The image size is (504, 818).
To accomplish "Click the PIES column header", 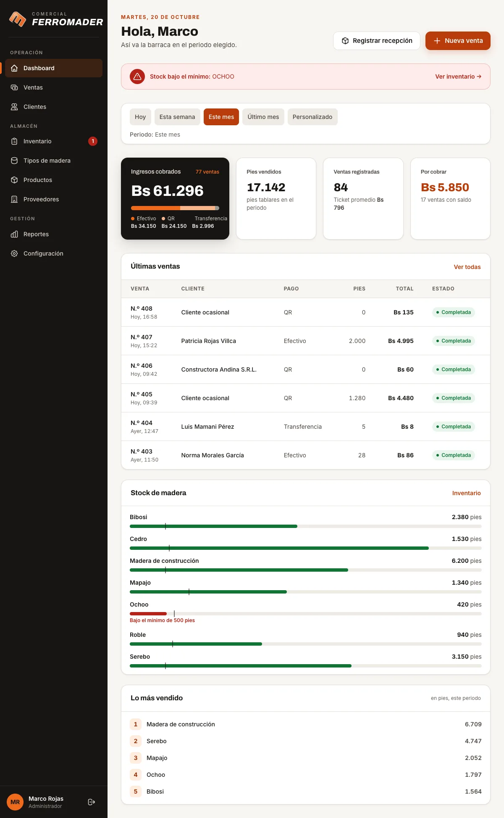I will pos(359,289).
